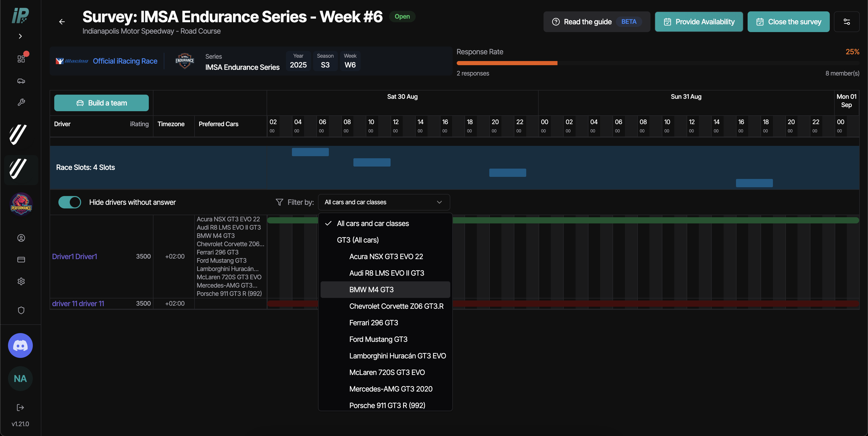This screenshot has height=436, width=868.
Task: Click the IMSA Endurance series logo
Action: (185, 61)
